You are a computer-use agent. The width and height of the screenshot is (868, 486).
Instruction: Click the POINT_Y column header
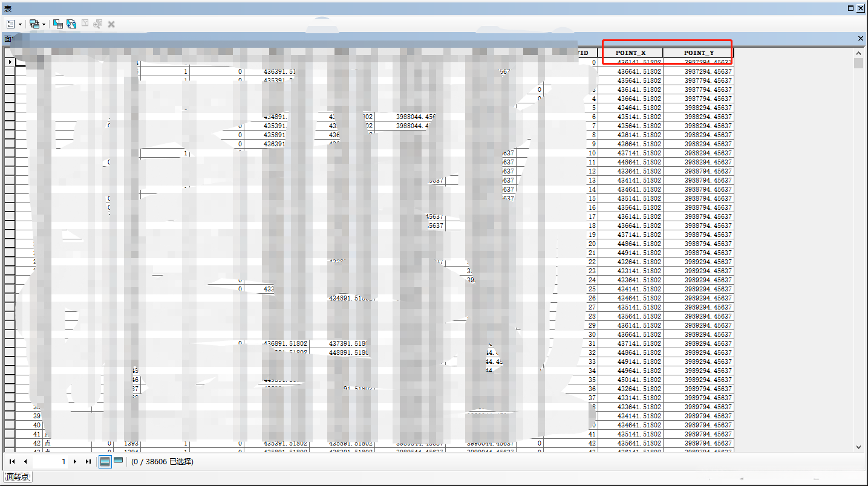click(x=699, y=53)
